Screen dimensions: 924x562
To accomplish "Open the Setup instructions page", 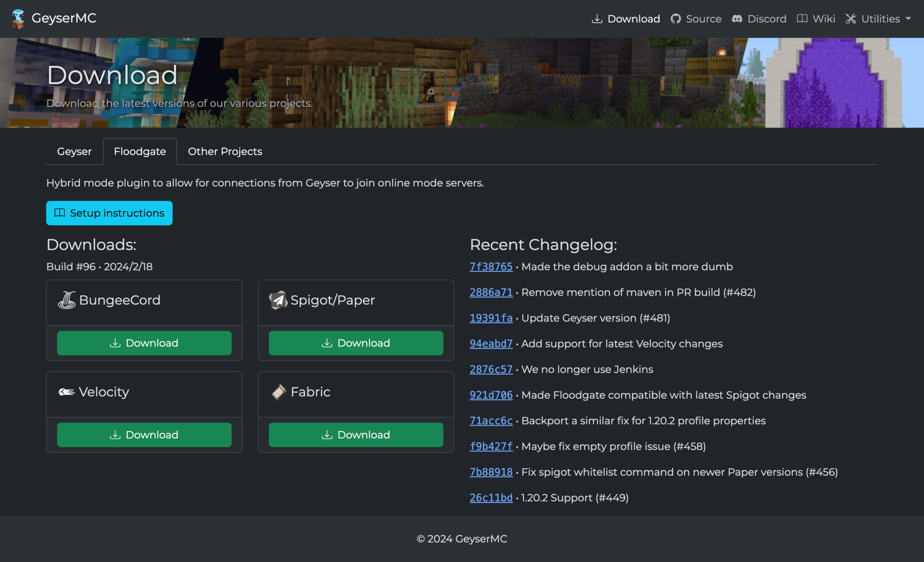I will [109, 213].
